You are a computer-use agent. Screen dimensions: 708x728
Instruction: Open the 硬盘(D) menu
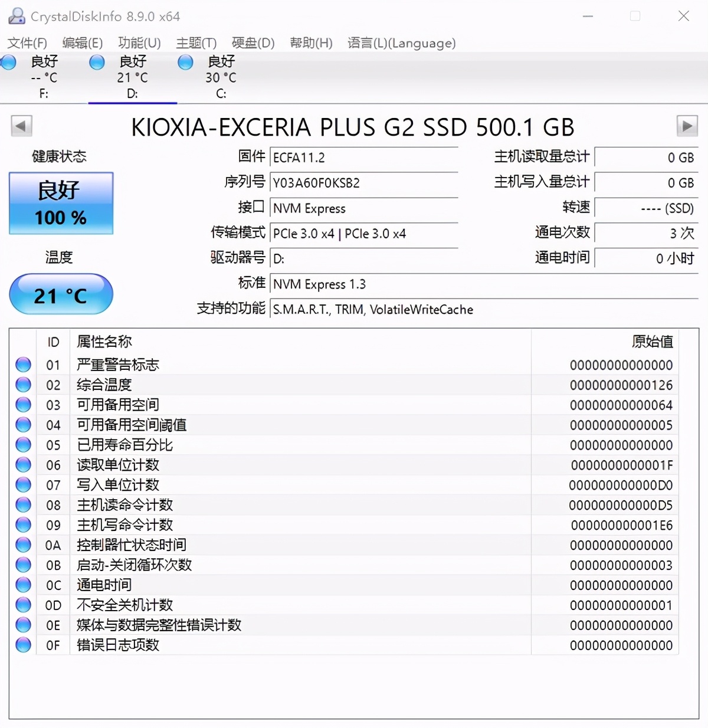point(253,43)
